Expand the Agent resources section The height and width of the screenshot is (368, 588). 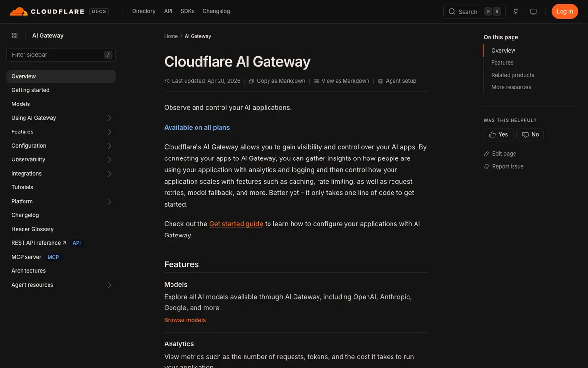pyautogui.click(x=109, y=285)
